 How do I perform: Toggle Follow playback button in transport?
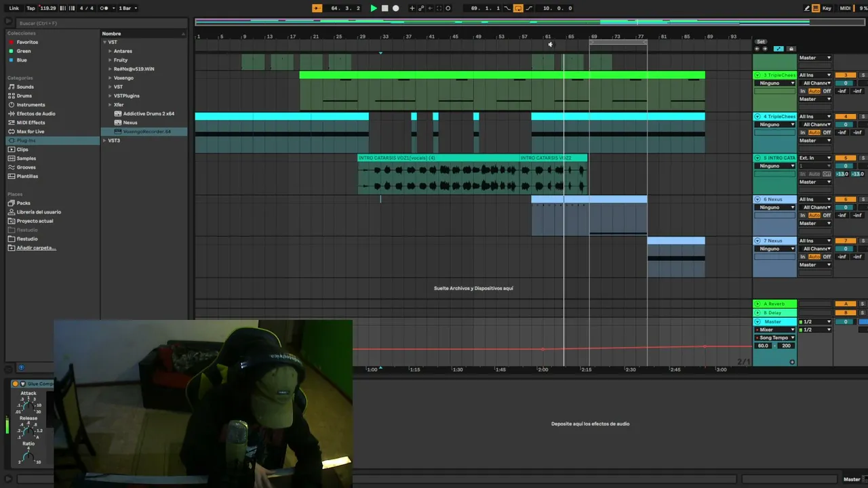coord(317,8)
